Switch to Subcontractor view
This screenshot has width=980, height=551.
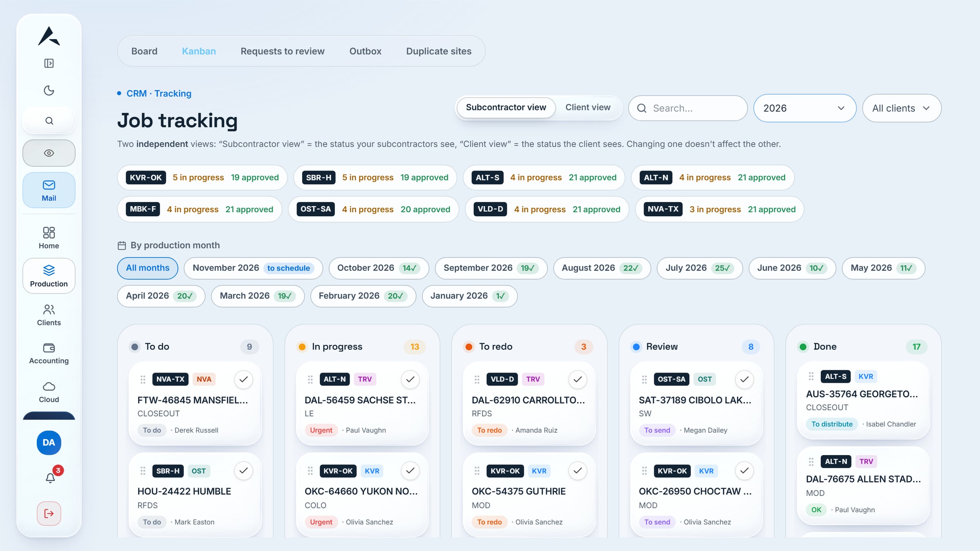(x=506, y=107)
